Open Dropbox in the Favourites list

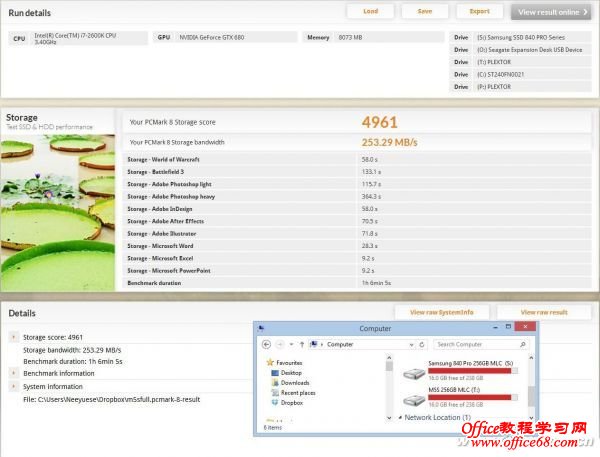click(292, 402)
